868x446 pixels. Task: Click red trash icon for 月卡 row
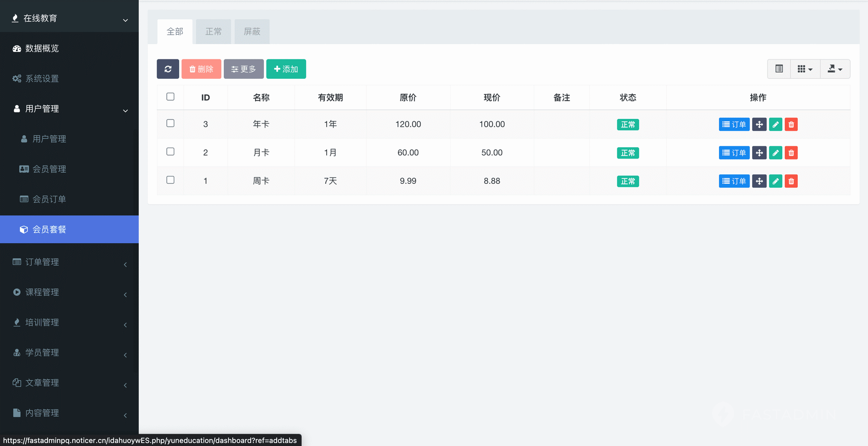pyautogui.click(x=791, y=153)
